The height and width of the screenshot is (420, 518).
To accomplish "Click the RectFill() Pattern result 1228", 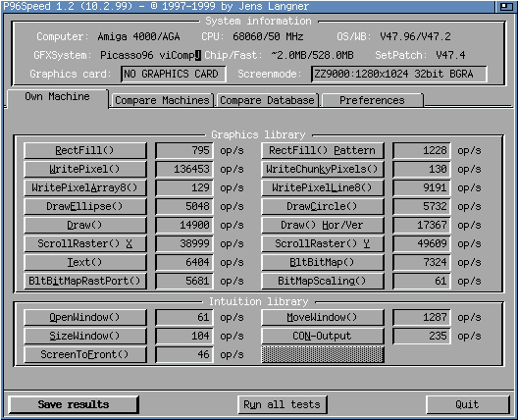I will tap(422, 151).
